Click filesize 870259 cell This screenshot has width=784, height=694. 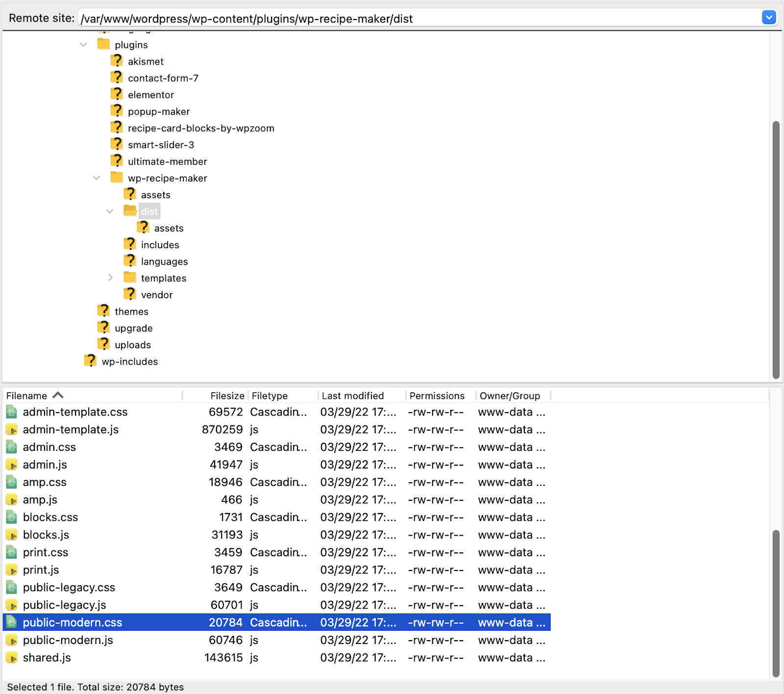tap(222, 429)
